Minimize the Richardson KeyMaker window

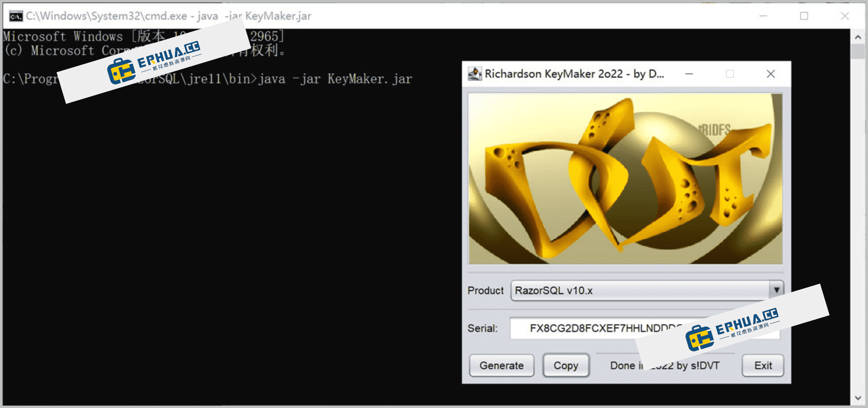pos(689,74)
